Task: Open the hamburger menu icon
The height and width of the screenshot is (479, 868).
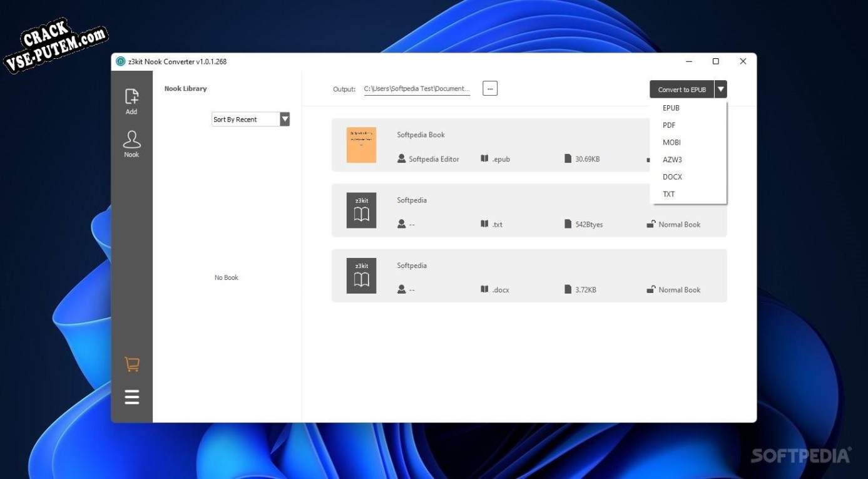Action: click(132, 397)
